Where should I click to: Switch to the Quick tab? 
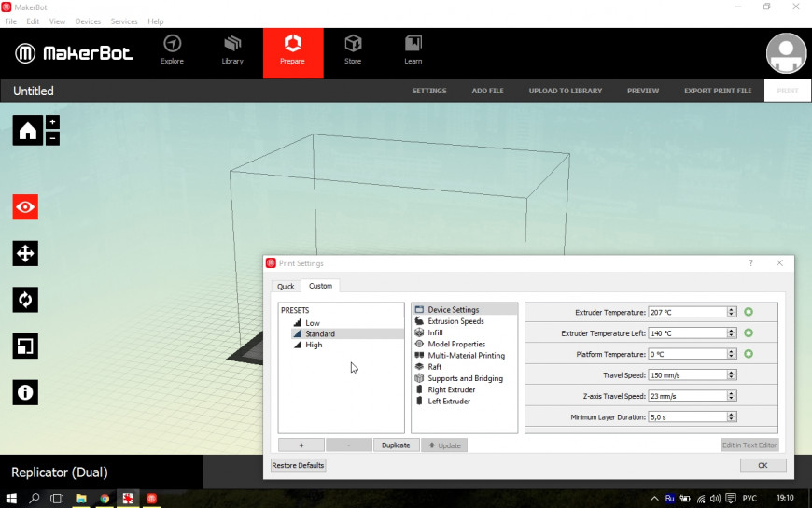286,286
